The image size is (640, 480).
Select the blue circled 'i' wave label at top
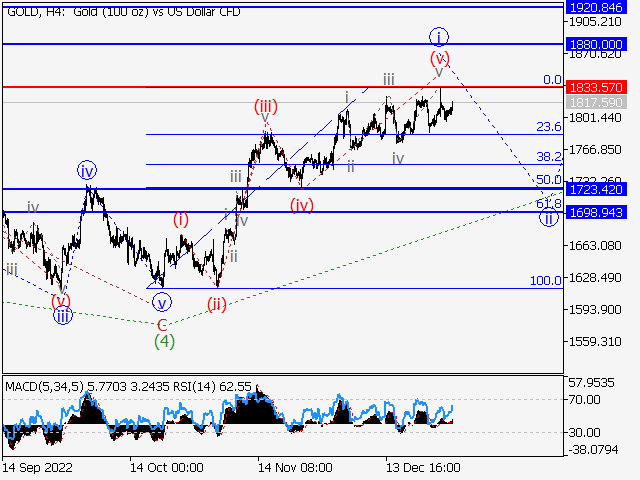tap(439, 38)
